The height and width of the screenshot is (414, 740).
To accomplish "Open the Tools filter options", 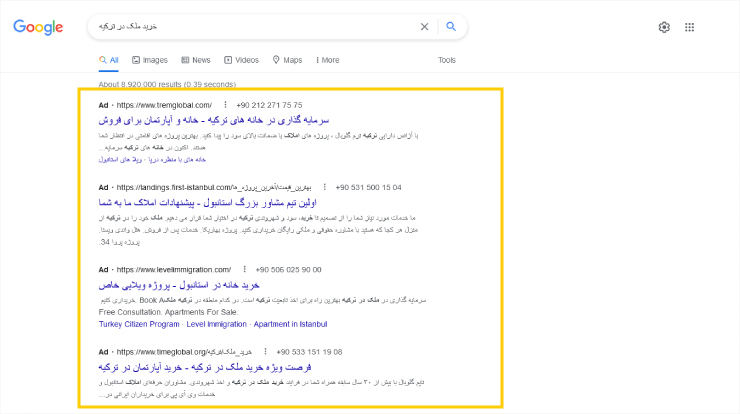I will coord(446,60).
